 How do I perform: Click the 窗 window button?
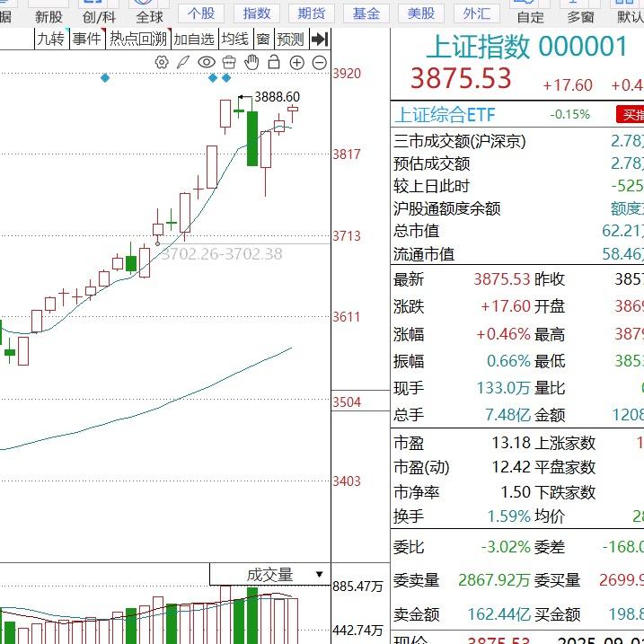click(263, 40)
